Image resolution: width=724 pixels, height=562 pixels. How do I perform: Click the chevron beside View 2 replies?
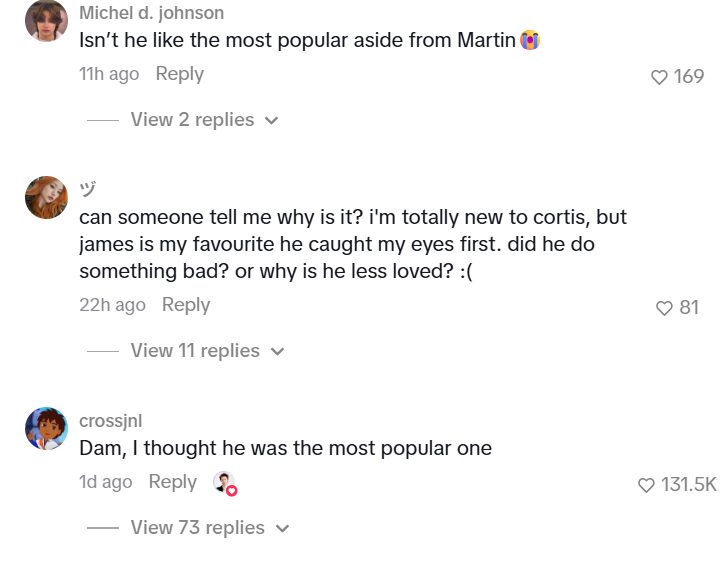tap(272, 121)
